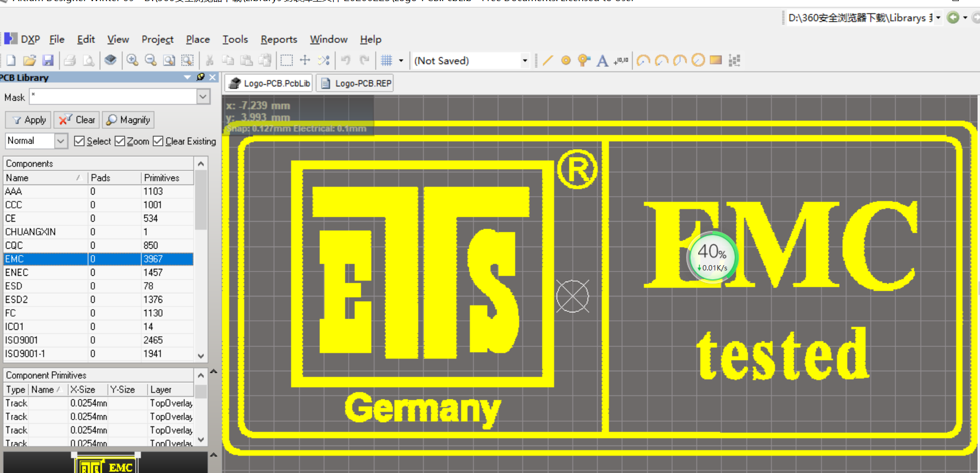Select the Place String text tool
Screen dimensions: 980x473
[x=602, y=60]
